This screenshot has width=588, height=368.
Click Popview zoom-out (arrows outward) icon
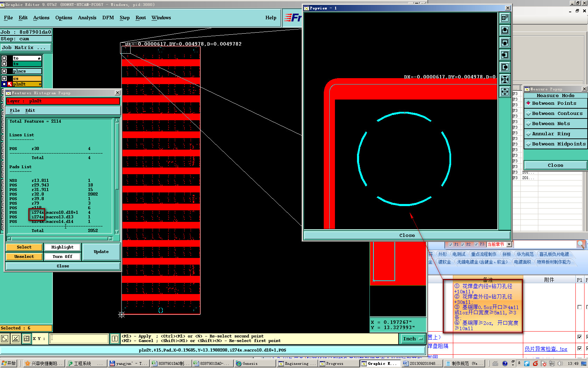[505, 91]
